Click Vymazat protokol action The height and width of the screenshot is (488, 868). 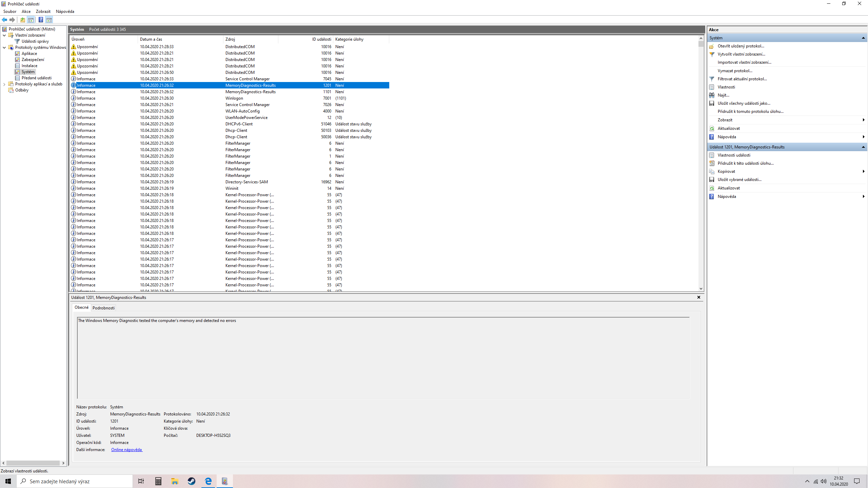click(x=735, y=71)
